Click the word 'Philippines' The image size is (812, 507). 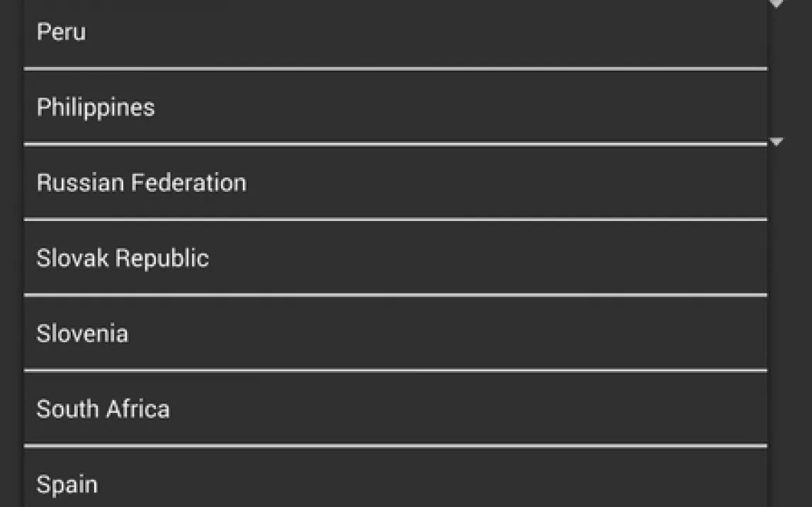click(x=96, y=108)
